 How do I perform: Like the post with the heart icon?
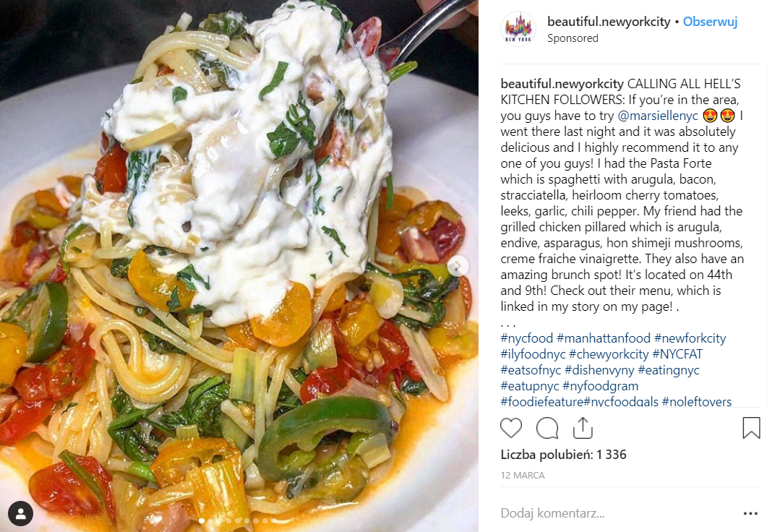coord(511,428)
